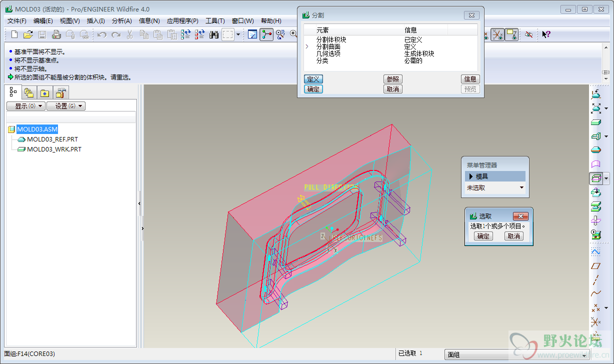Click the hide (crossed eye) icon
Screen dimensions: 614x364
point(529,34)
